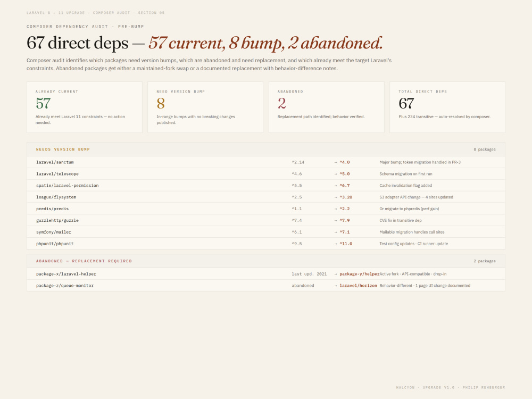The width and height of the screenshot is (532, 399).
Task: Click the 'abandoned' status for queue-monitor
Action: click(x=303, y=286)
